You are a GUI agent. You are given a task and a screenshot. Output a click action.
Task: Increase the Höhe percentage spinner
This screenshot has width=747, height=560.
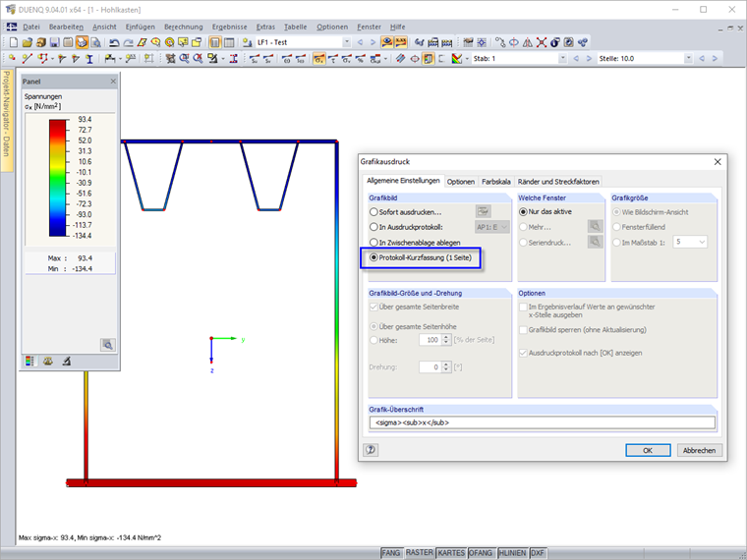(x=446, y=337)
